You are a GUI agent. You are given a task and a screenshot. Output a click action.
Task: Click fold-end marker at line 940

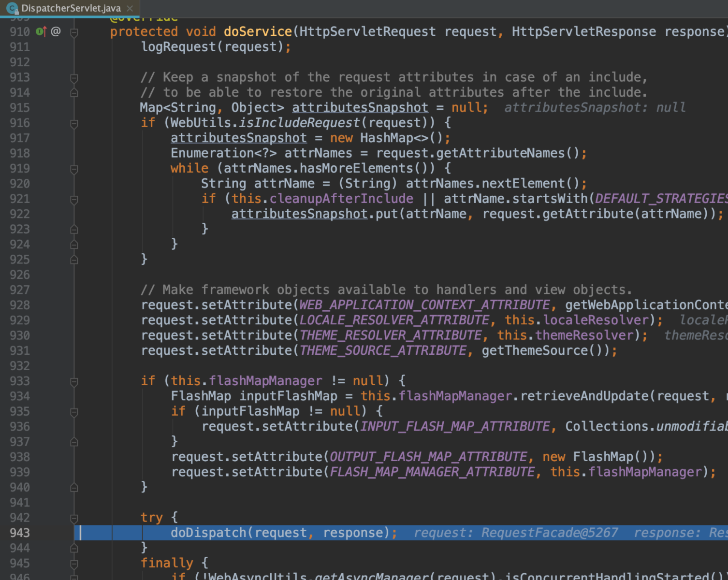coord(74,488)
